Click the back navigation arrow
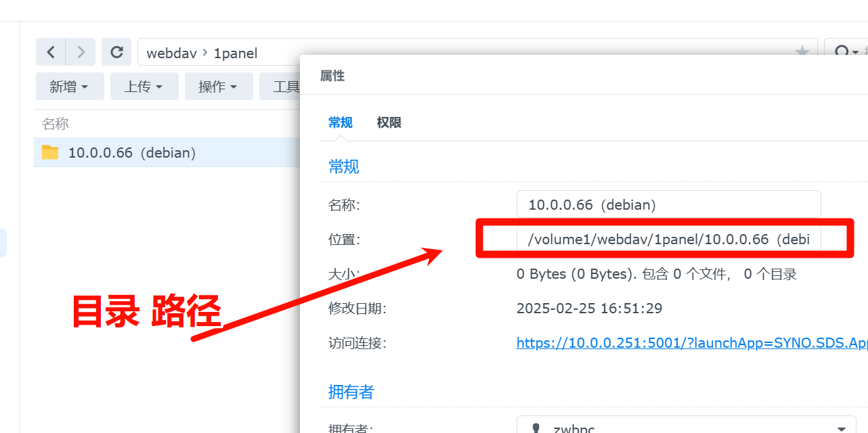 50,52
